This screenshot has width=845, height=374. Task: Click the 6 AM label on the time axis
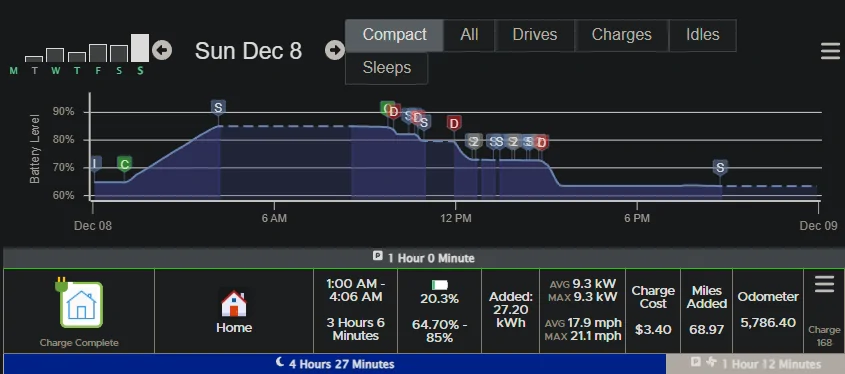[274, 218]
